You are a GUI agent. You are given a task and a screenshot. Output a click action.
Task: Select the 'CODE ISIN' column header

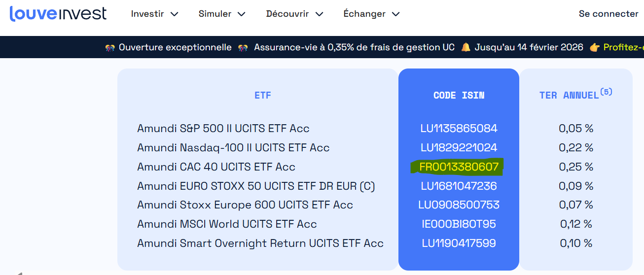coord(459,95)
